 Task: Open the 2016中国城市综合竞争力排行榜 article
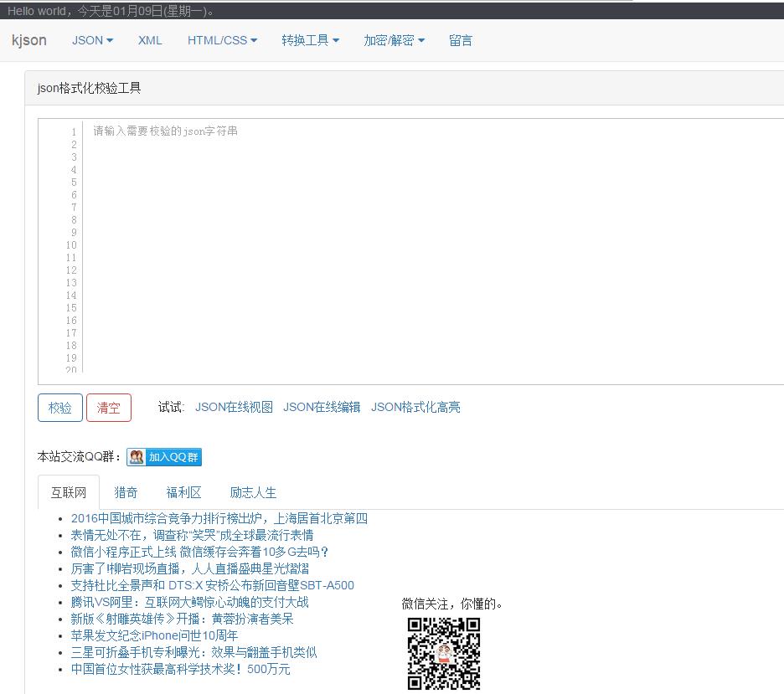coord(219,519)
